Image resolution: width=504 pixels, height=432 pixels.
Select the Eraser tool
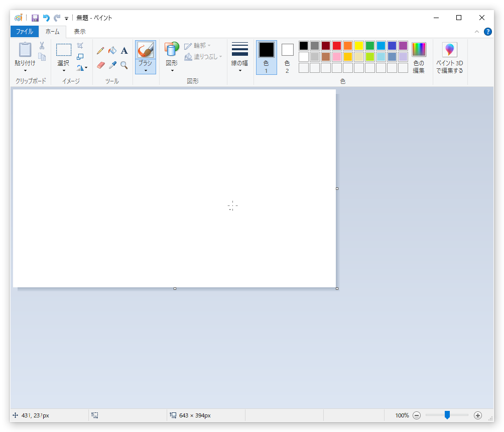pos(100,65)
